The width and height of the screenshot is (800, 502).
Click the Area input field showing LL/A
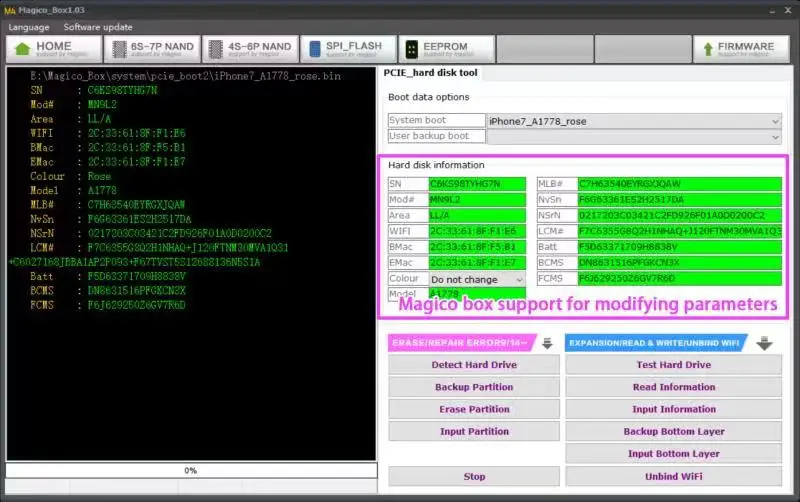(x=477, y=215)
